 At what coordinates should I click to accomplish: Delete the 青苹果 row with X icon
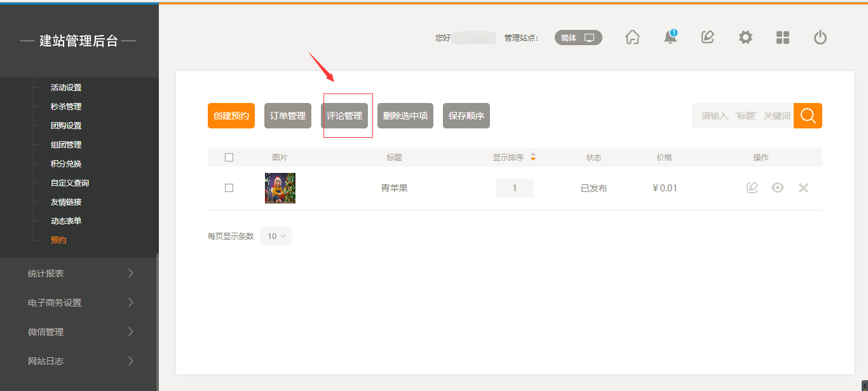click(x=803, y=188)
